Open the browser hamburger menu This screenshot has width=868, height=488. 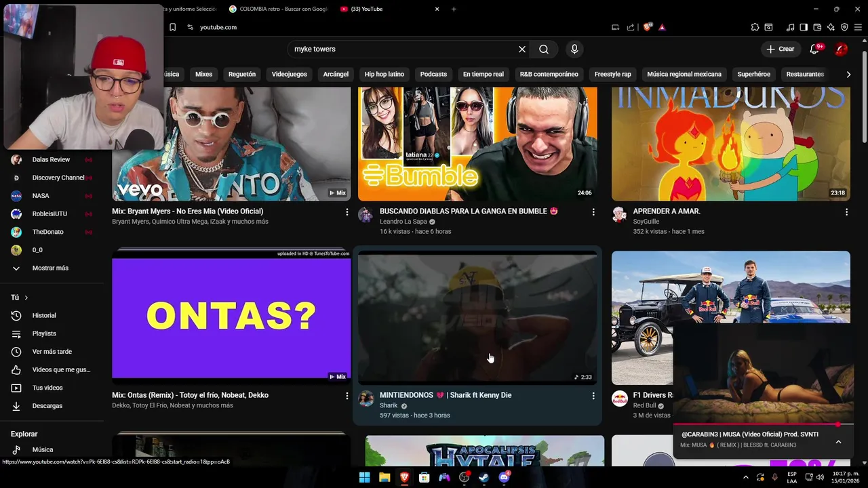pyautogui.click(x=858, y=27)
